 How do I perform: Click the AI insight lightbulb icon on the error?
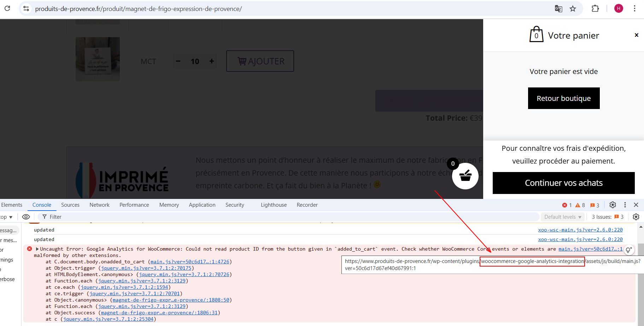(x=629, y=250)
